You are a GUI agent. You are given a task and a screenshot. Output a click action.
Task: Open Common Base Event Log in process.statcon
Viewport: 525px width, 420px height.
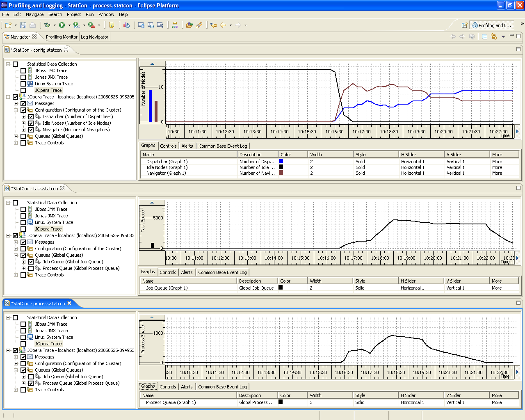[222, 387]
